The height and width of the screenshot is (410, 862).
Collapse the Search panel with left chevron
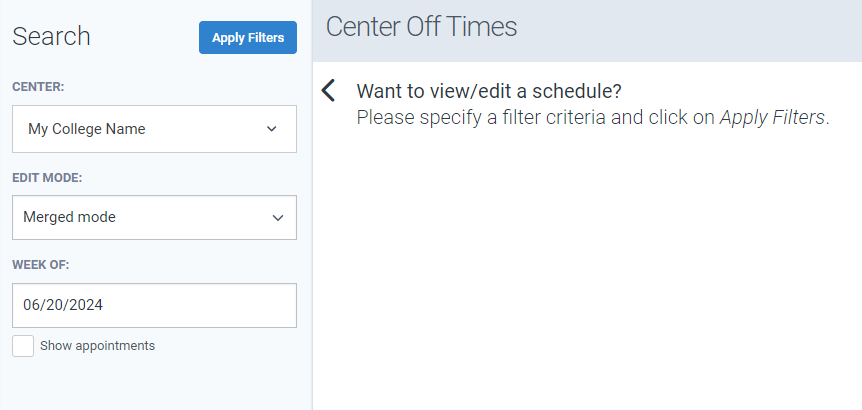(328, 91)
